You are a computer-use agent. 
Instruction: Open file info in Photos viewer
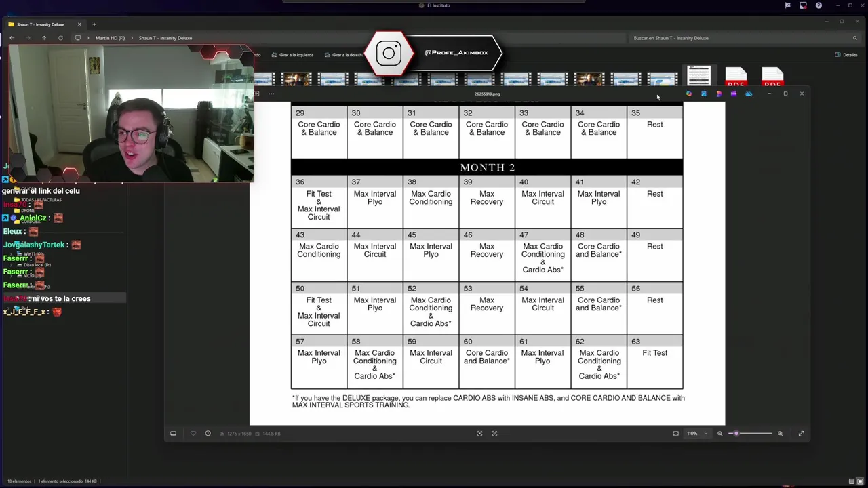pyautogui.click(x=208, y=434)
